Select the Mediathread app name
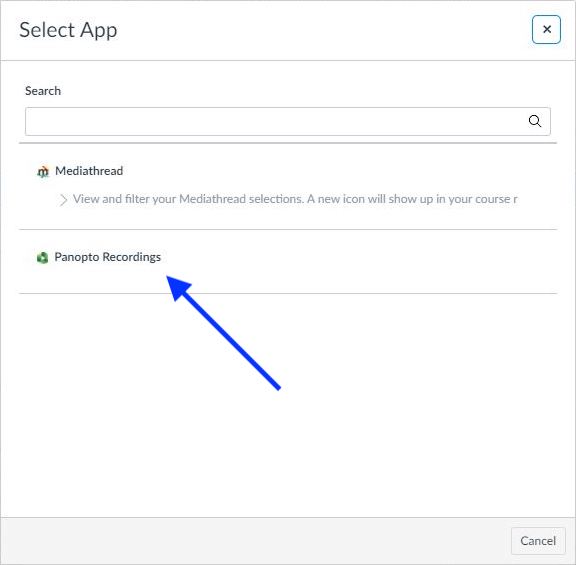The width and height of the screenshot is (576, 565). point(89,171)
